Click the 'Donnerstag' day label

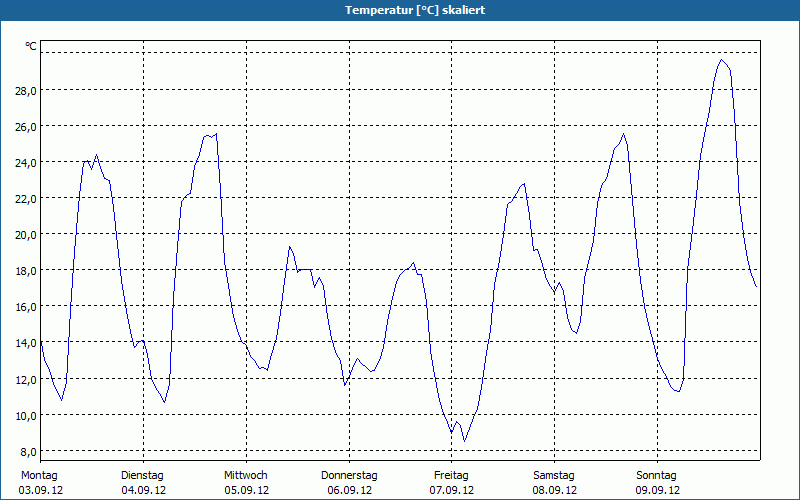click(349, 476)
